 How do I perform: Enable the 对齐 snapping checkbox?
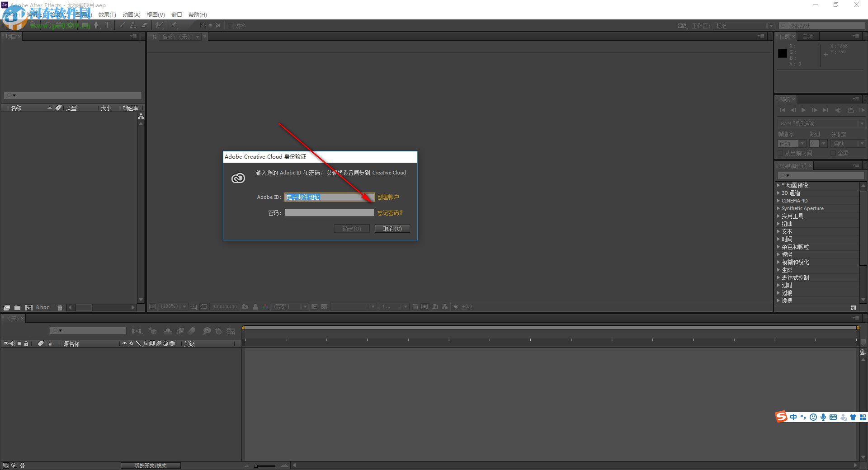[x=231, y=26]
